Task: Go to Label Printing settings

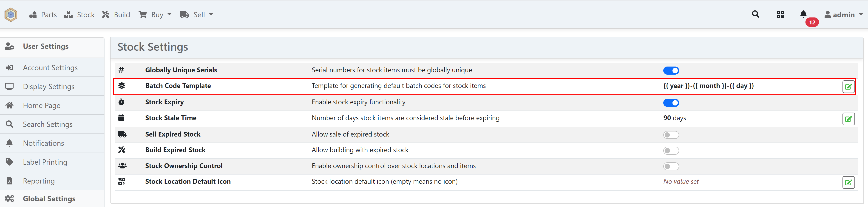Action: click(45, 162)
